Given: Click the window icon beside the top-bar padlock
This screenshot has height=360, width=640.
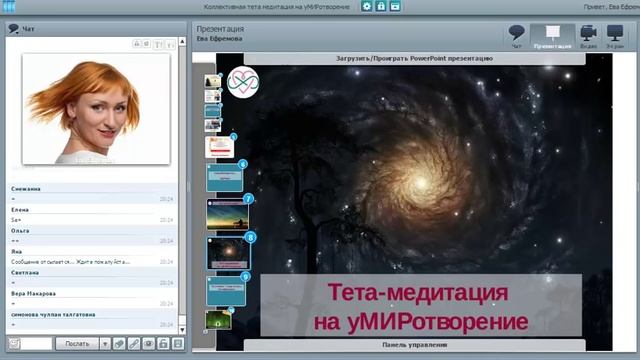Looking at the screenshot, I should [395, 6].
